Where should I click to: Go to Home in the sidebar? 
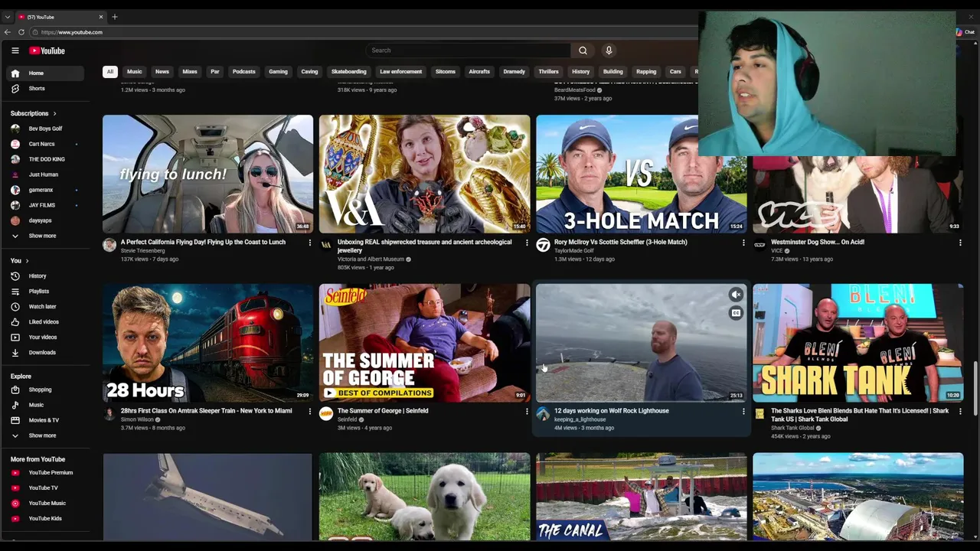(x=46, y=73)
